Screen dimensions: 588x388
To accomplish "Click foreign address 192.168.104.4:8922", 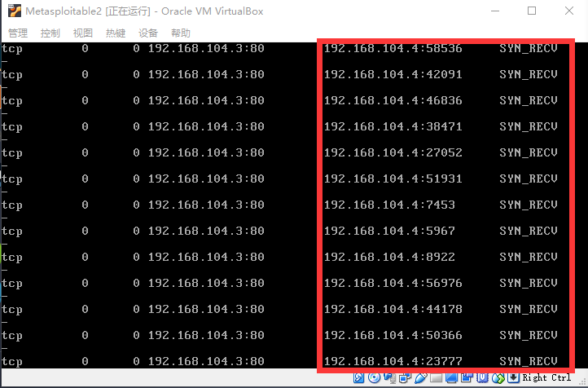I will (389, 257).
